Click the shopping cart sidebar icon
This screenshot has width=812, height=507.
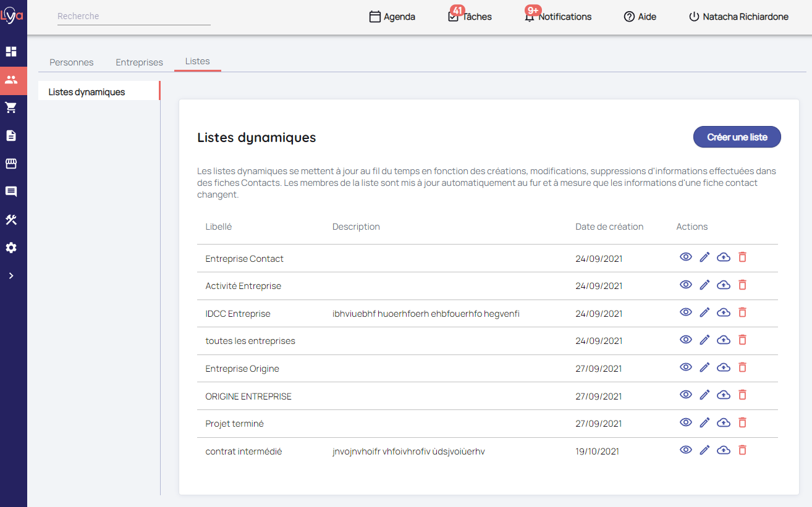click(11, 108)
